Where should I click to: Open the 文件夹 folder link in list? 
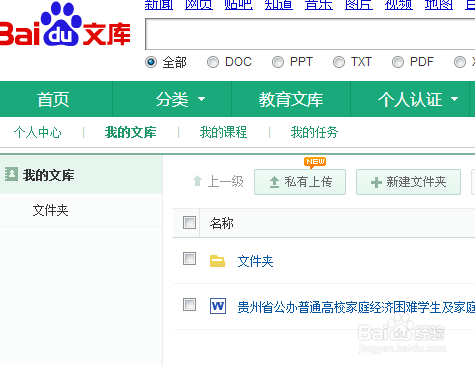point(255,261)
